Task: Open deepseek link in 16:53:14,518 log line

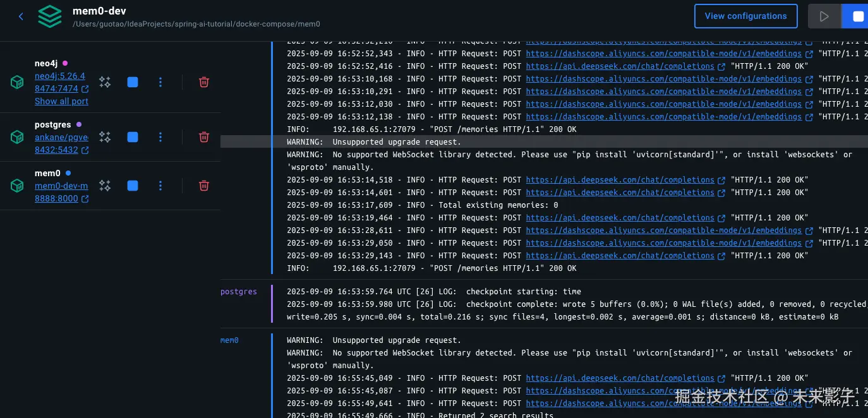Action: [x=620, y=180]
